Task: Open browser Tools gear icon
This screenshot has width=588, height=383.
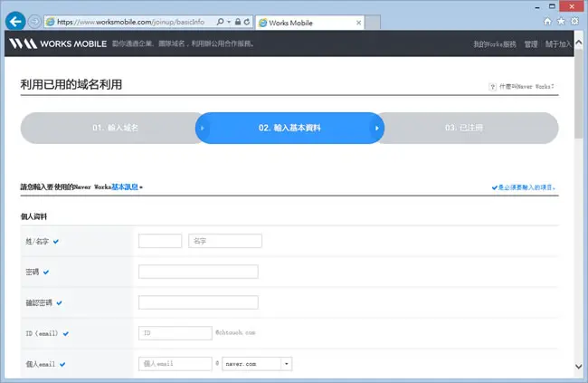Action: pyautogui.click(x=574, y=22)
